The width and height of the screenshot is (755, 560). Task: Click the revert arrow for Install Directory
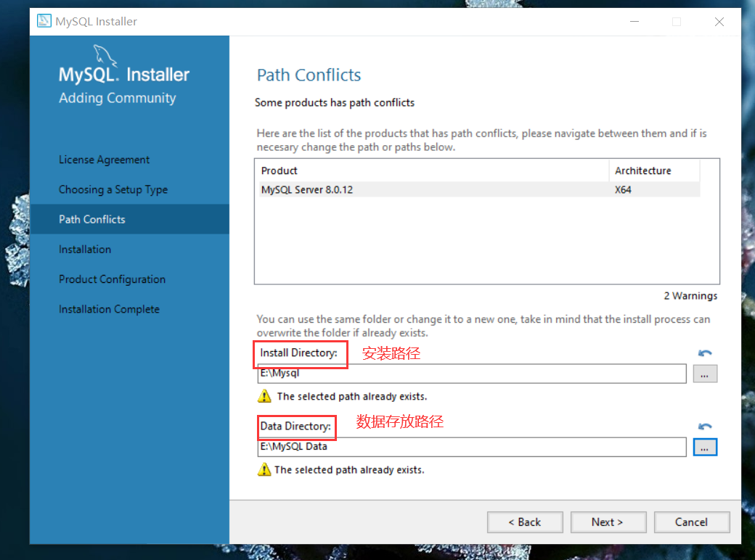point(705,353)
